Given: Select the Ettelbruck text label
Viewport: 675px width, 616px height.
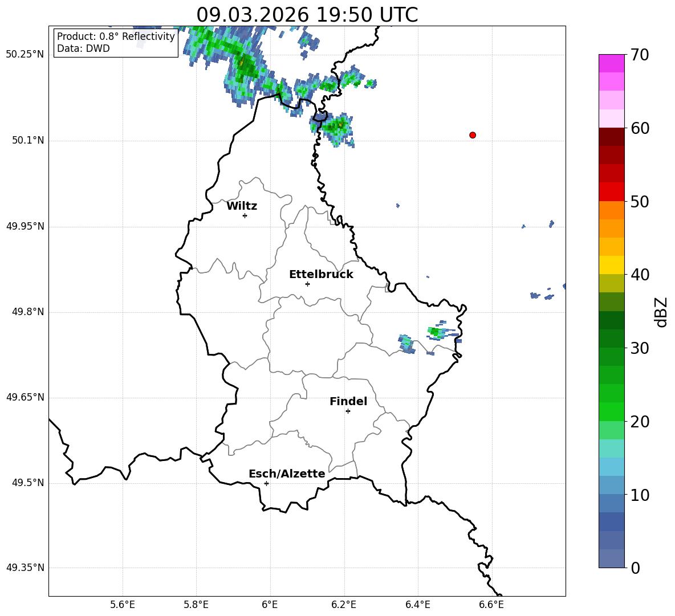Looking at the screenshot, I should (321, 275).
